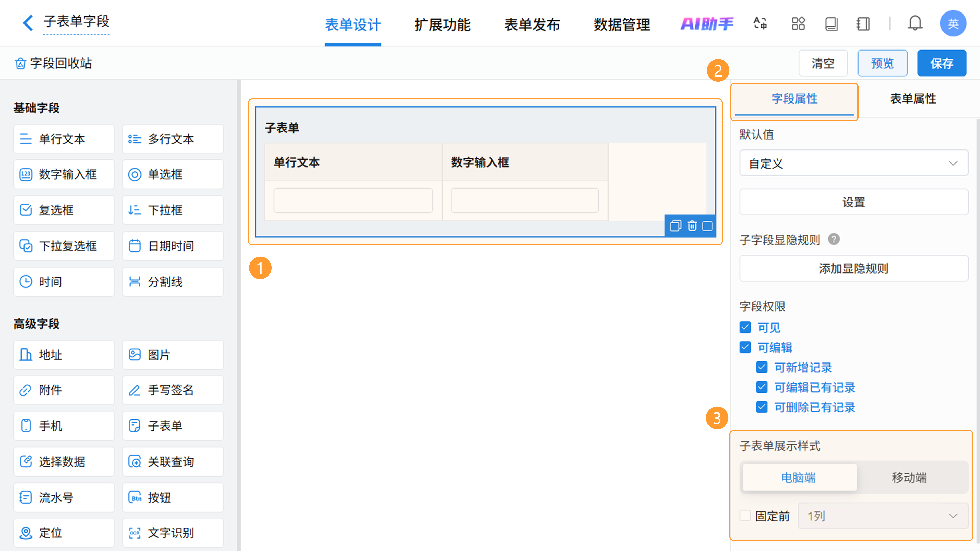Enable the 固定前 checkbox
Image resolution: width=980 pixels, height=551 pixels.
[x=745, y=516]
